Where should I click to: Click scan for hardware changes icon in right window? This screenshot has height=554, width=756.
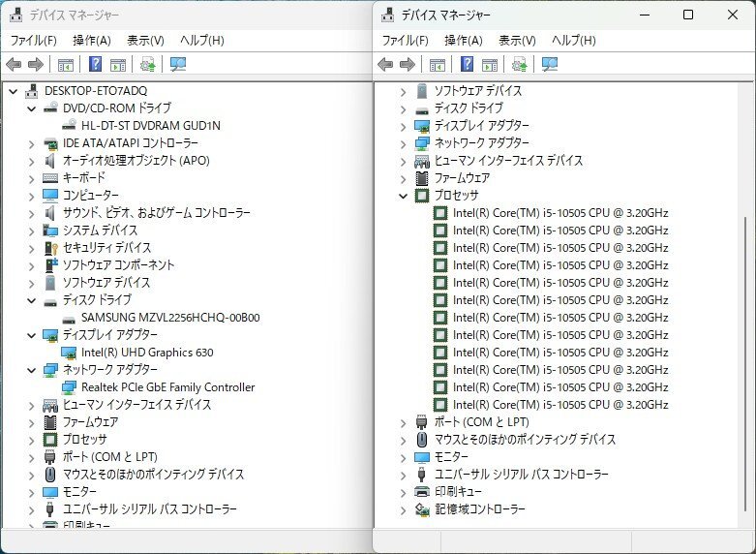[550, 64]
